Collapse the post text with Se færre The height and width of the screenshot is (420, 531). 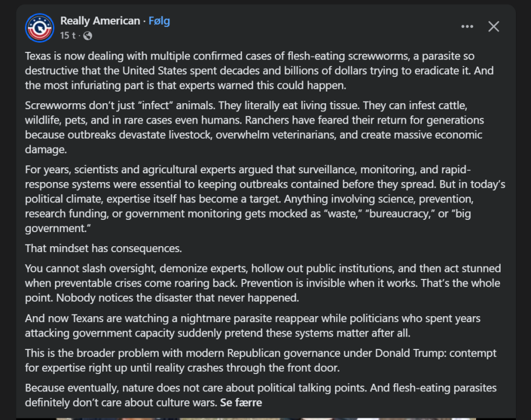pyautogui.click(x=241, y=402)
